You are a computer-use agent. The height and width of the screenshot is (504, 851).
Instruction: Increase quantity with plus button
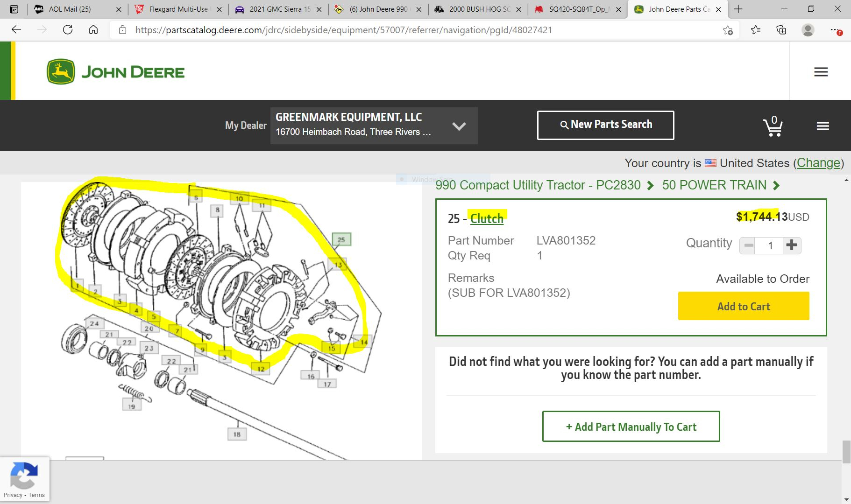click(792, 245)
